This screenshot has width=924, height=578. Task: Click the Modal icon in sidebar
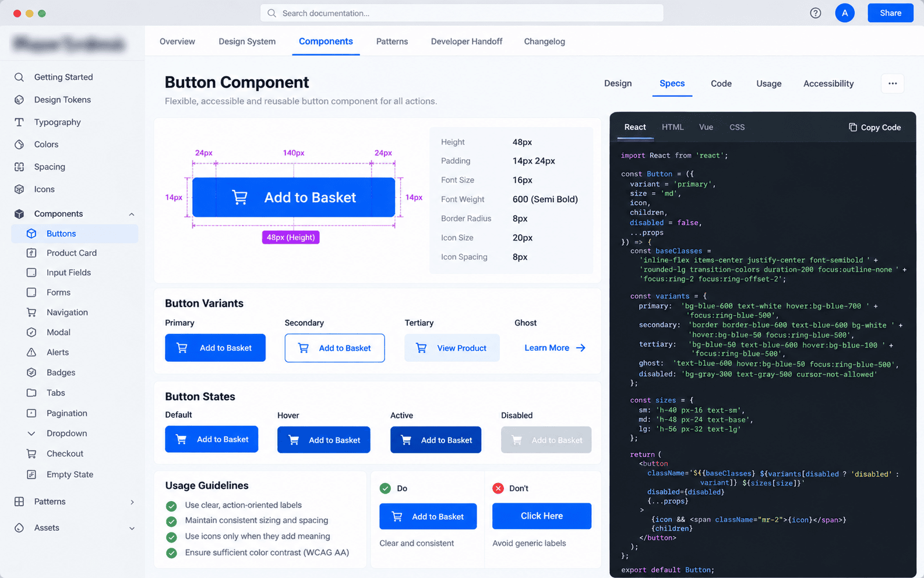pyautogui.click(x=31, y=332)
